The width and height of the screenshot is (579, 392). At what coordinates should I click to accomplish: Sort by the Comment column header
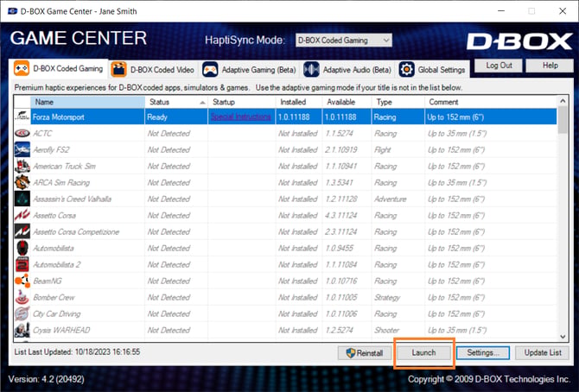coord(491,102)
